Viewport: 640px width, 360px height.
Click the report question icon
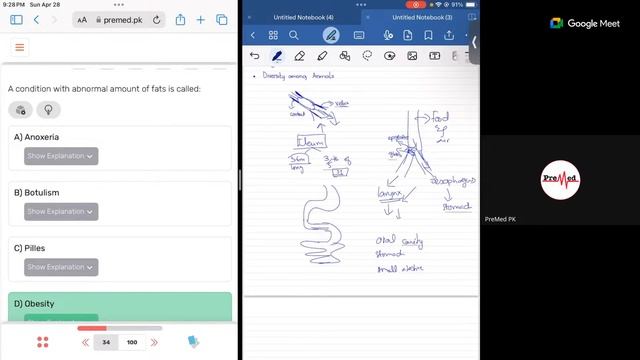21,110
